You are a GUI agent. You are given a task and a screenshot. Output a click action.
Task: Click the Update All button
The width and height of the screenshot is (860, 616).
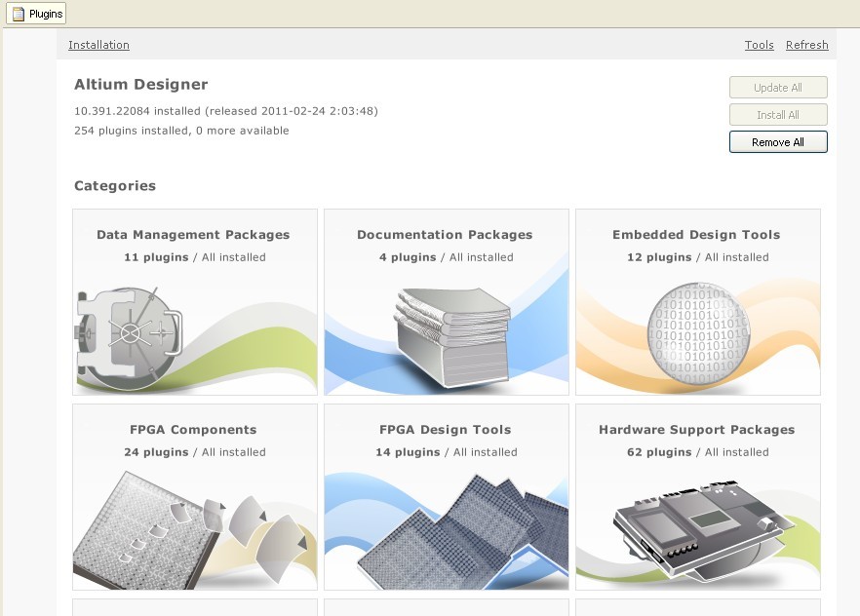coord(778,88)
